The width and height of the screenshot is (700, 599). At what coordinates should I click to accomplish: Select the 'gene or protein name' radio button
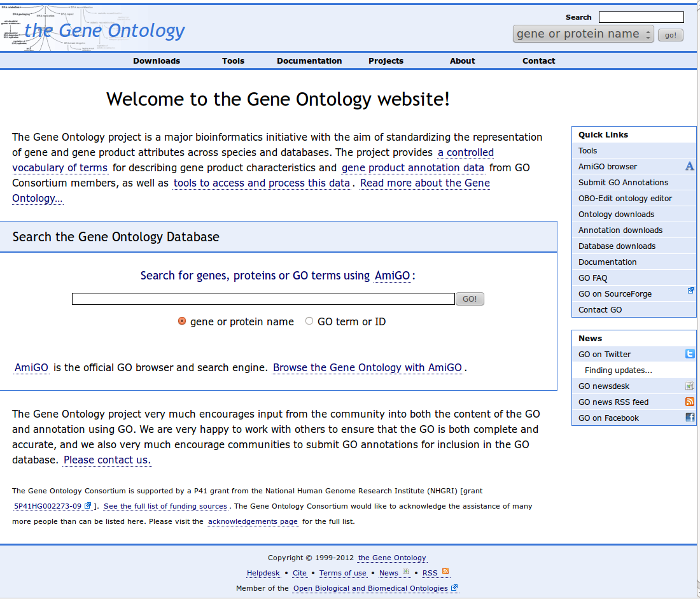point(182,321)
